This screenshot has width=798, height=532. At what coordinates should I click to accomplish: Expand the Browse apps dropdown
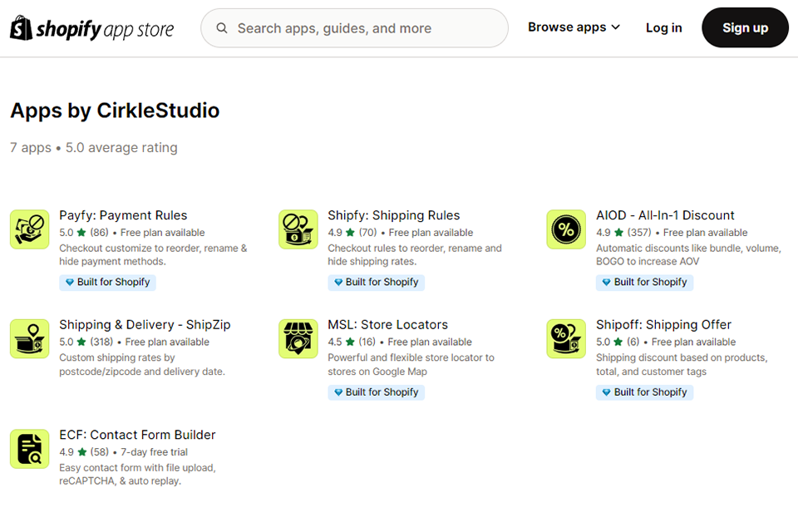tap(574, 27)
